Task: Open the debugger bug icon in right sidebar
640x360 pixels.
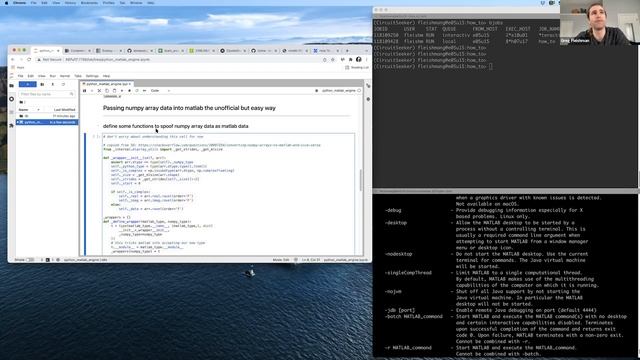Action: (368, 99)
